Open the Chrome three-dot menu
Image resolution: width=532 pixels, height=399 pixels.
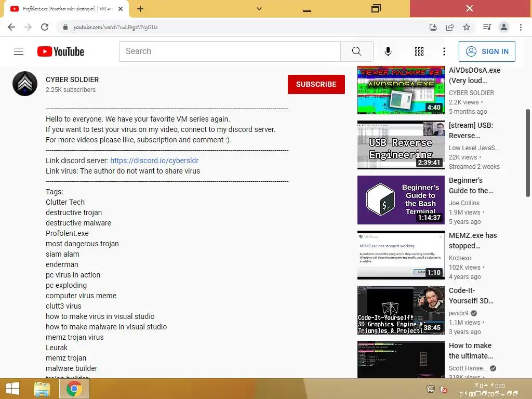point(521,27)
